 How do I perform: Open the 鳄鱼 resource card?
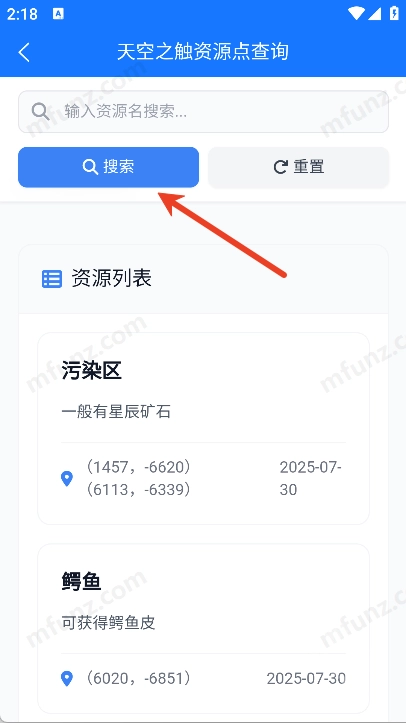(203, 629)
